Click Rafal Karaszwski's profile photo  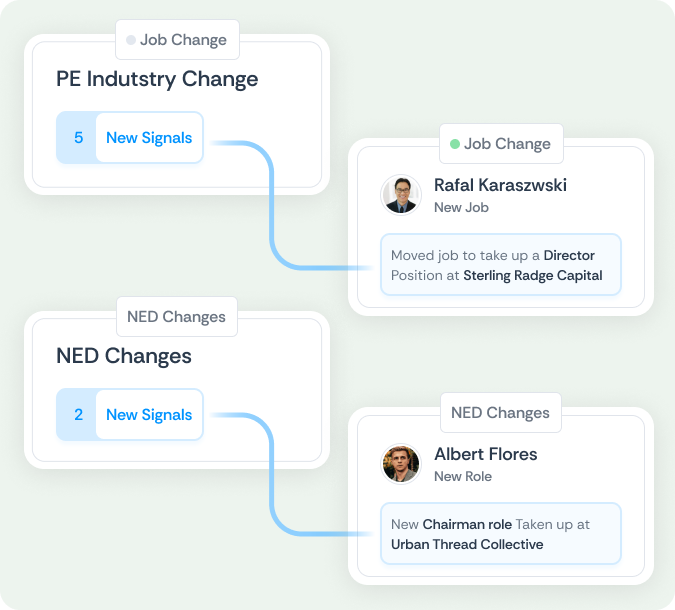click(401, 195)
